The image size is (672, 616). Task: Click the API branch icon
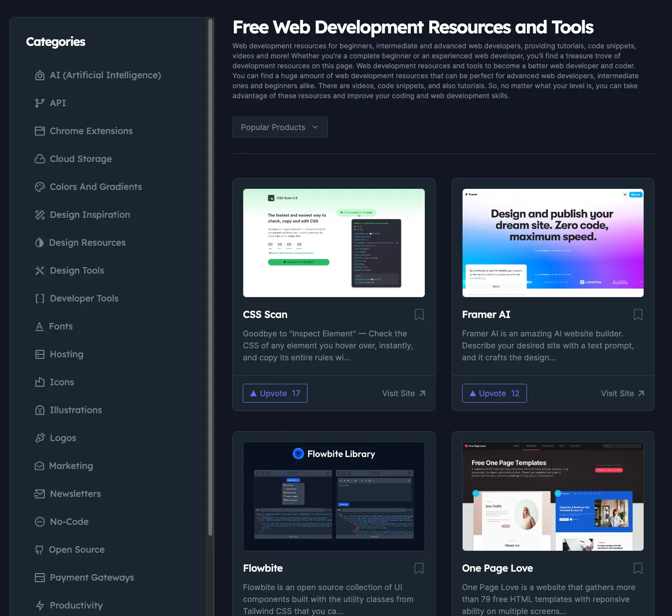tap(40, 103)
